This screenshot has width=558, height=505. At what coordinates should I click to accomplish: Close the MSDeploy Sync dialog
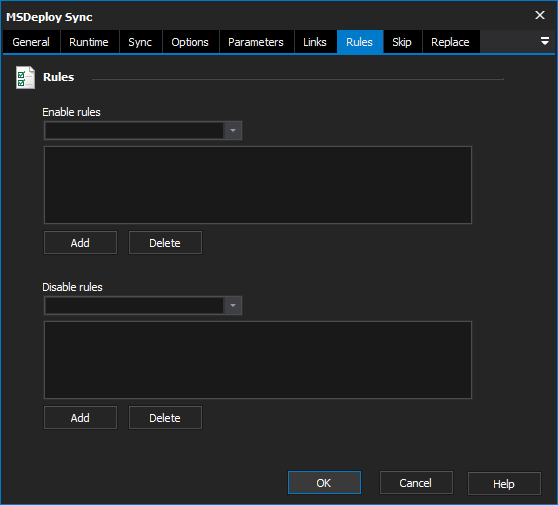(x=539, y=15)
